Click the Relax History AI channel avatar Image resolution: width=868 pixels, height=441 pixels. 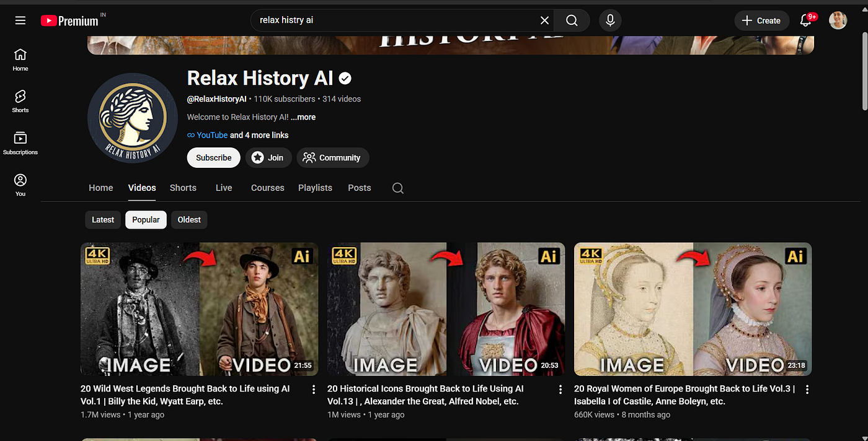(133, 118)
